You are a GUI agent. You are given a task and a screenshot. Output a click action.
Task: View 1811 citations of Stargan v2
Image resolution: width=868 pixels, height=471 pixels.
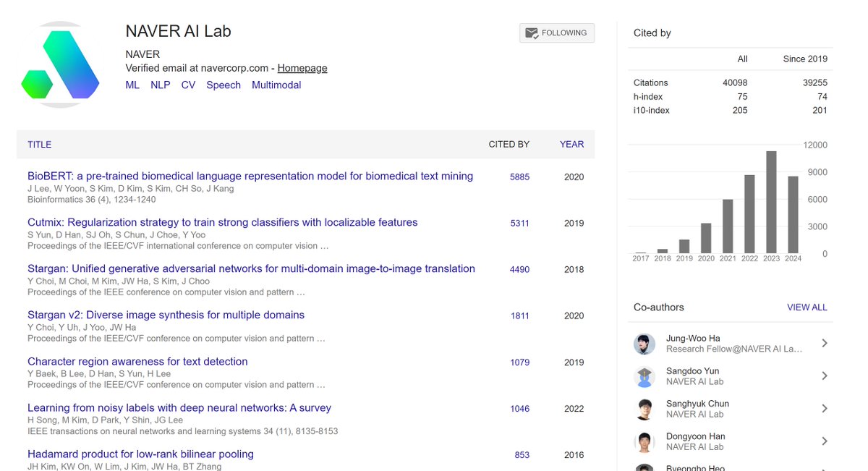click(x=519, y=316)
